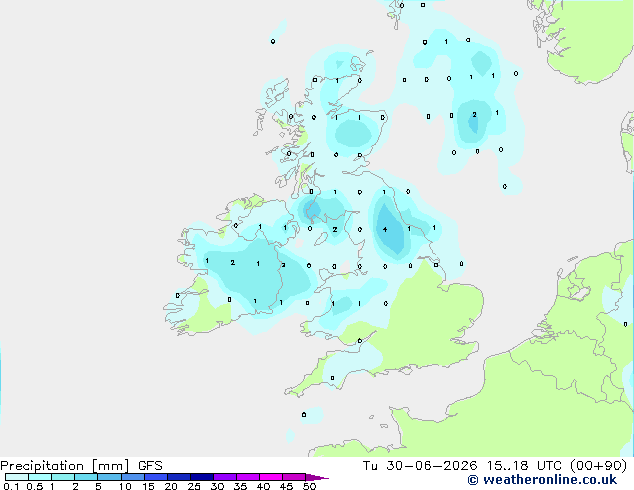Click the '(00+90)' forecast offset text
The height and width of the screenshot is (490, 634).
(598, 466)
